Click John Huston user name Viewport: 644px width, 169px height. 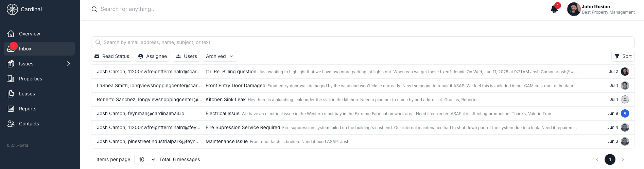(596, 6)
